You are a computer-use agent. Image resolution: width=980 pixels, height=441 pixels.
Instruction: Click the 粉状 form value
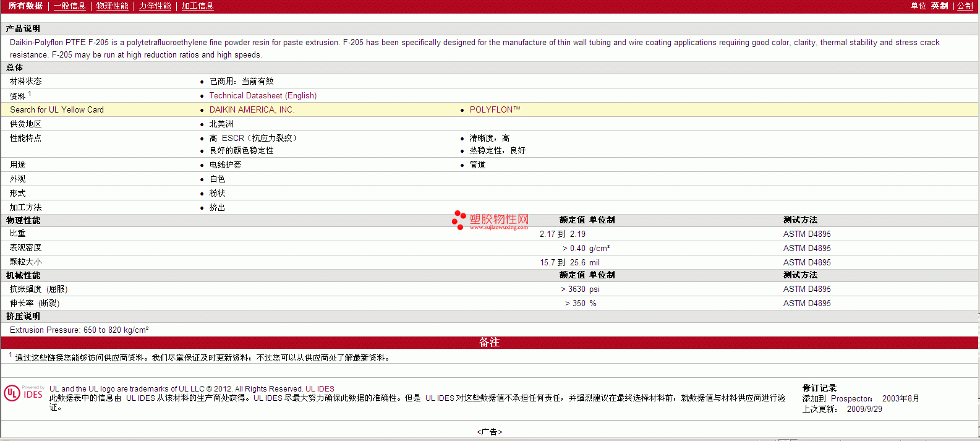(217, 193)
